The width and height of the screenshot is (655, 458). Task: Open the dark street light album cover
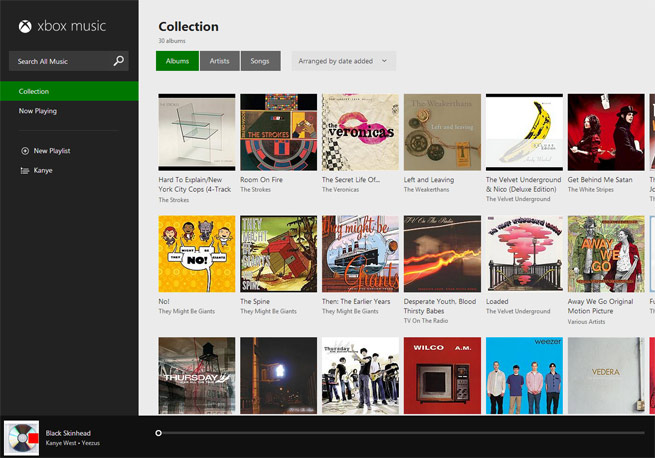pyautogui.click(x=279, y=376)
